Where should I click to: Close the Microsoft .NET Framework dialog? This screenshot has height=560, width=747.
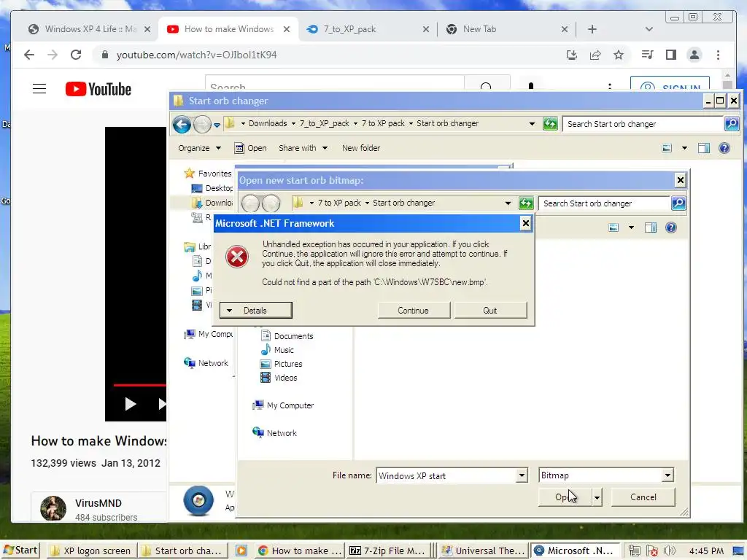pos(525,223)
